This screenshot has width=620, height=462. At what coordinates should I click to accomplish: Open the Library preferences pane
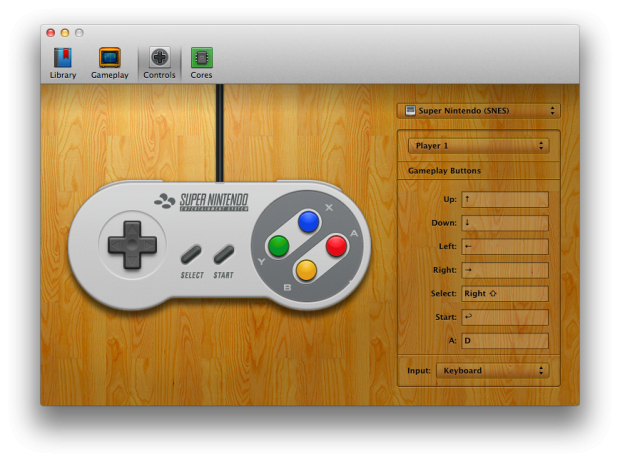[x=63, y=63]
